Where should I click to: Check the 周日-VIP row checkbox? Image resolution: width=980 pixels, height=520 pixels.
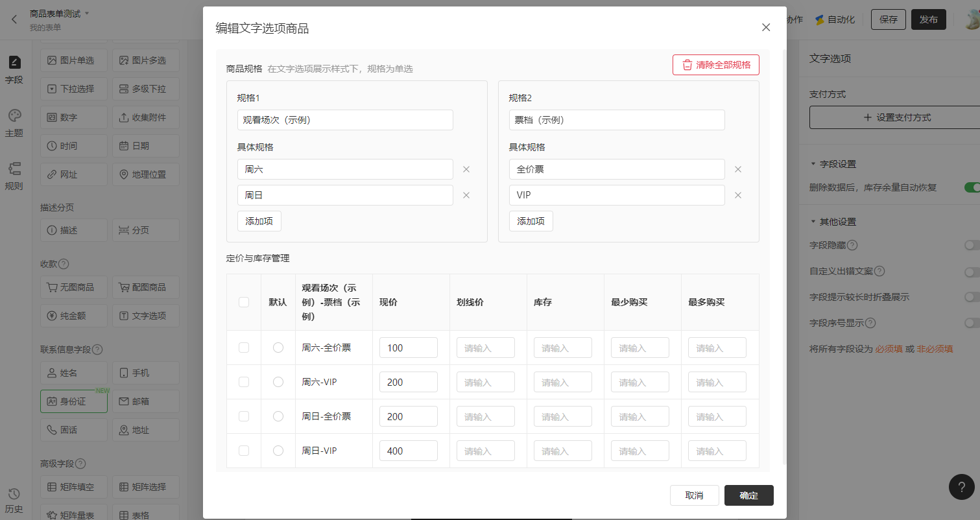click(x=244, y=451)
